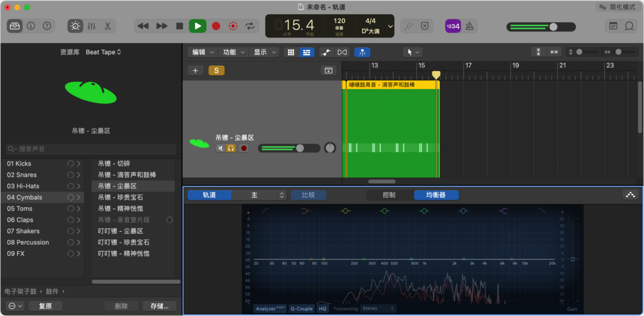Screen dimensions: 644x316
Task: Open the gear action menu at library bottom
Action: point(15,306)
